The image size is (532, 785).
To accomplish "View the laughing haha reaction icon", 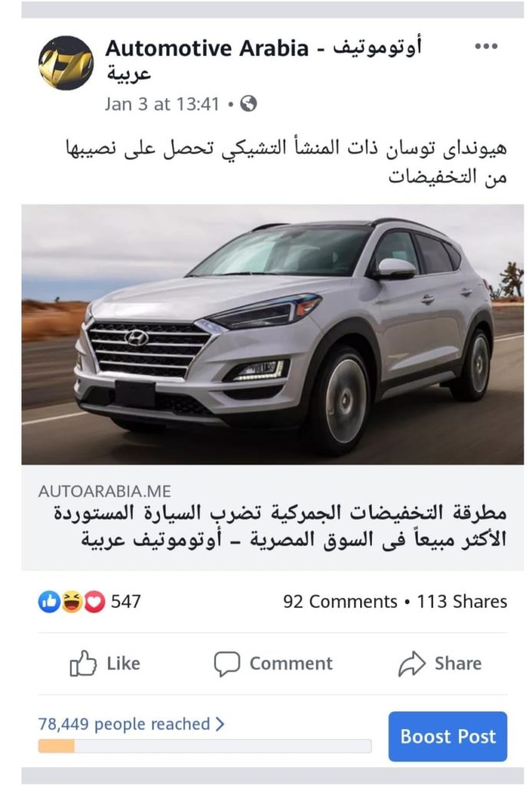I will (72, 602).
